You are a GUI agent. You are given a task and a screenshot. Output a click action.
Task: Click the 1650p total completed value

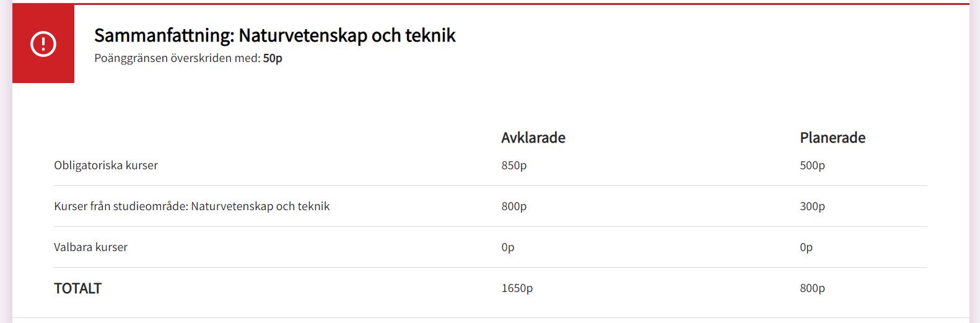517,288
